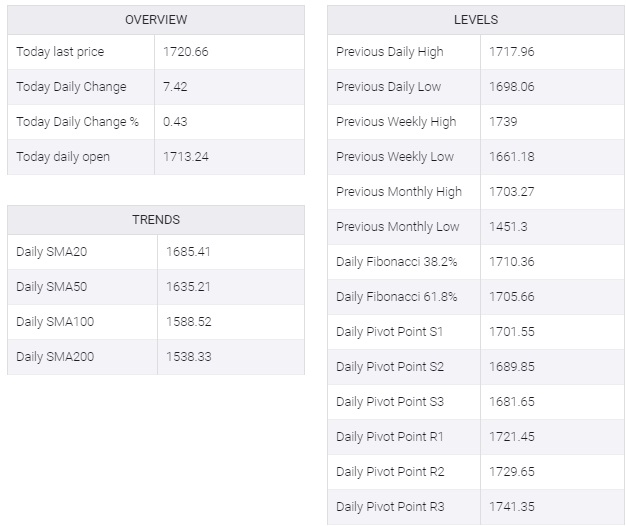Select the Today last price value 1720.66
This screenshot has width=626, height=526.
coord(186,52)
